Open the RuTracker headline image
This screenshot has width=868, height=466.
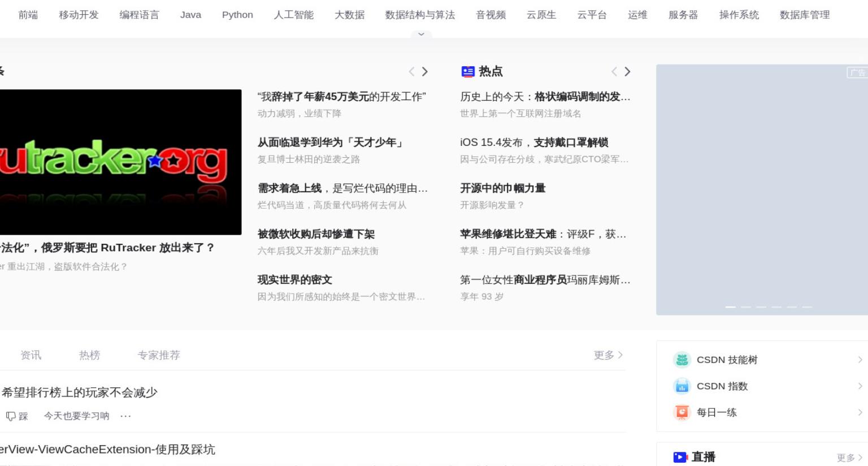[120, 162]
